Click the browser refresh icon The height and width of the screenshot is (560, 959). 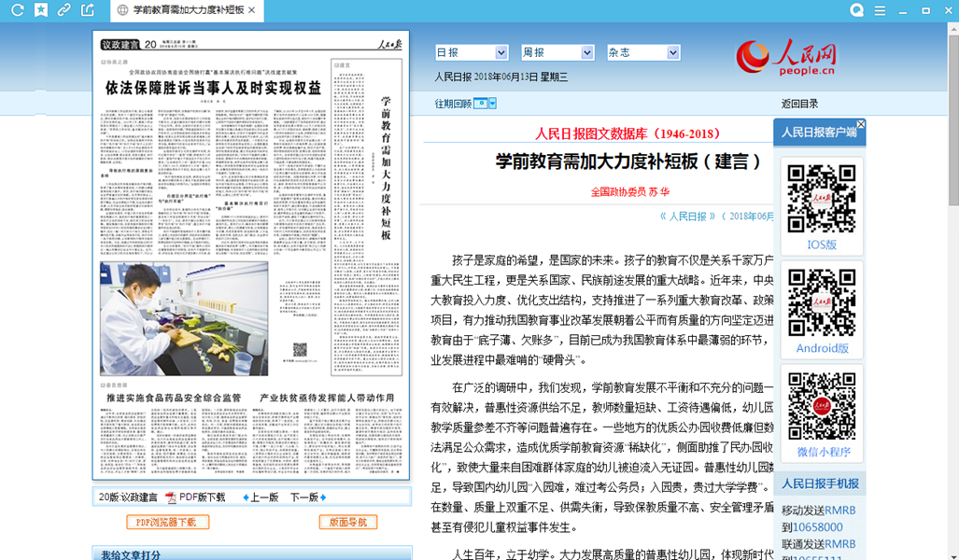16,10
